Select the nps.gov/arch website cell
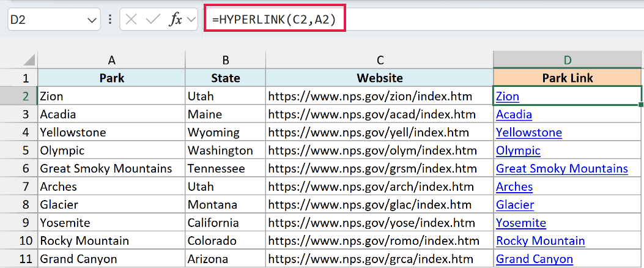Viewport: 644px width, 268px height. coord(380,186)
